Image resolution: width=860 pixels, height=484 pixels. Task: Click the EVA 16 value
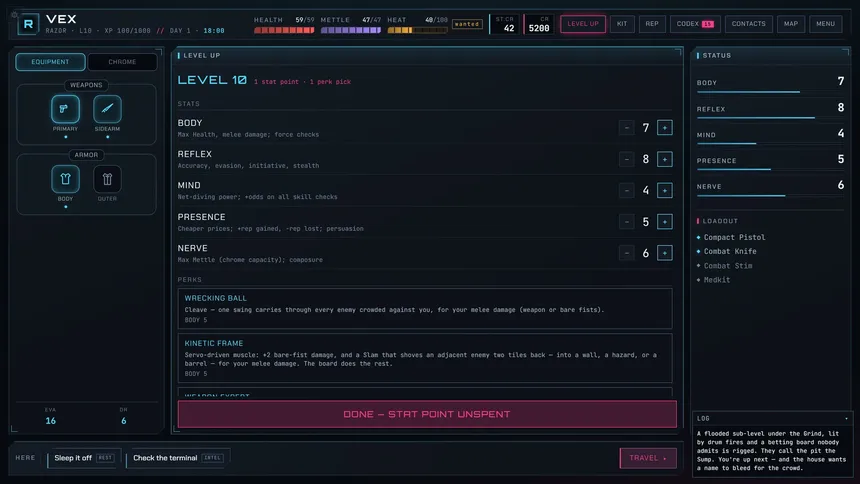tap(50, 421)
